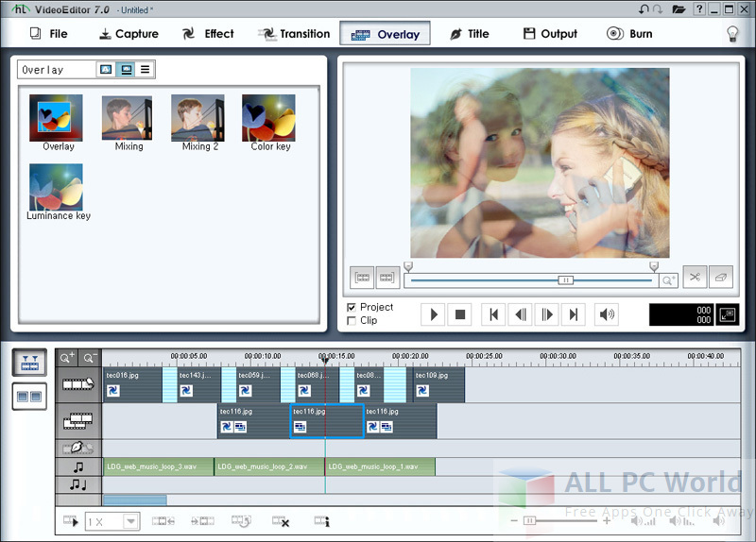The image size is (756, 542).
Task: Switch to storyboard view mode button
Action: pos(30,397)
